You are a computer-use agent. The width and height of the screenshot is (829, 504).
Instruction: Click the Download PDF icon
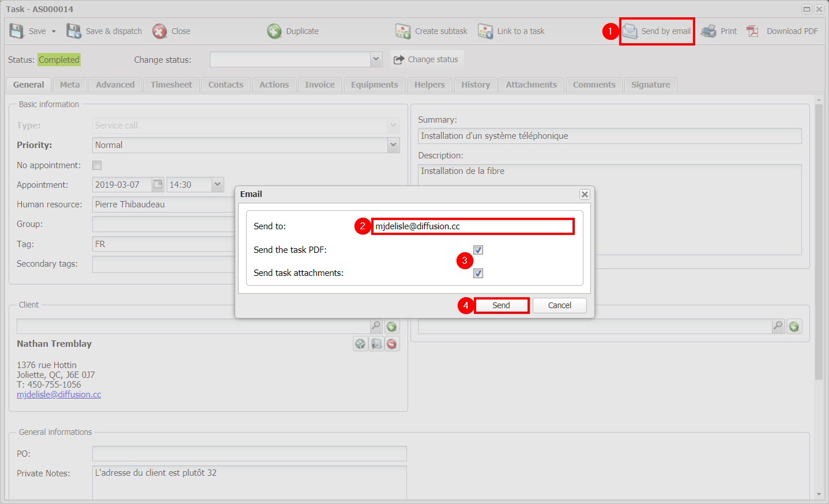click(x=753, y=31)
